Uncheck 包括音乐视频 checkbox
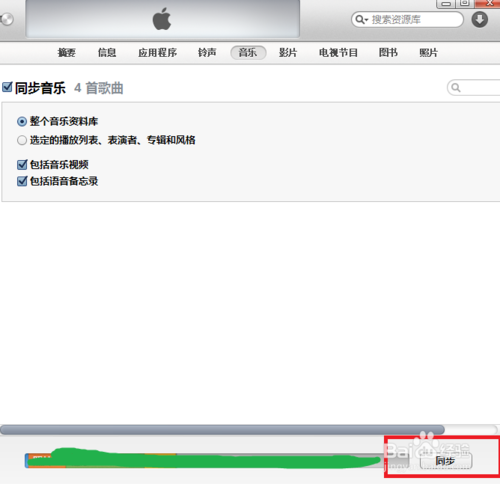Screen dimensions: 500x484 [22, 164]
